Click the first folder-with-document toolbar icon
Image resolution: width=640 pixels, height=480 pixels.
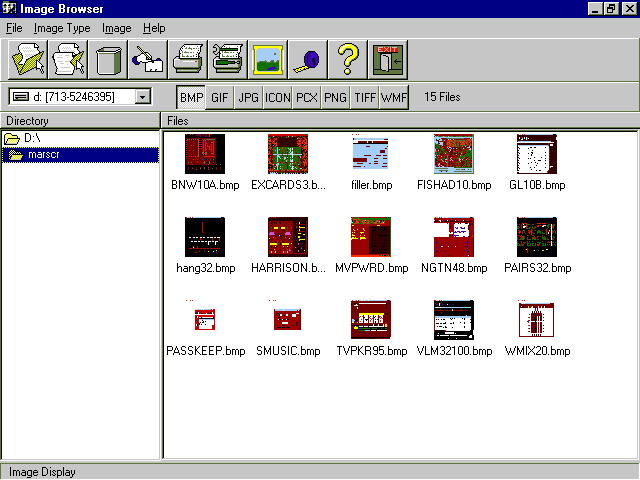pyautogui.click(x=28, y=59)
